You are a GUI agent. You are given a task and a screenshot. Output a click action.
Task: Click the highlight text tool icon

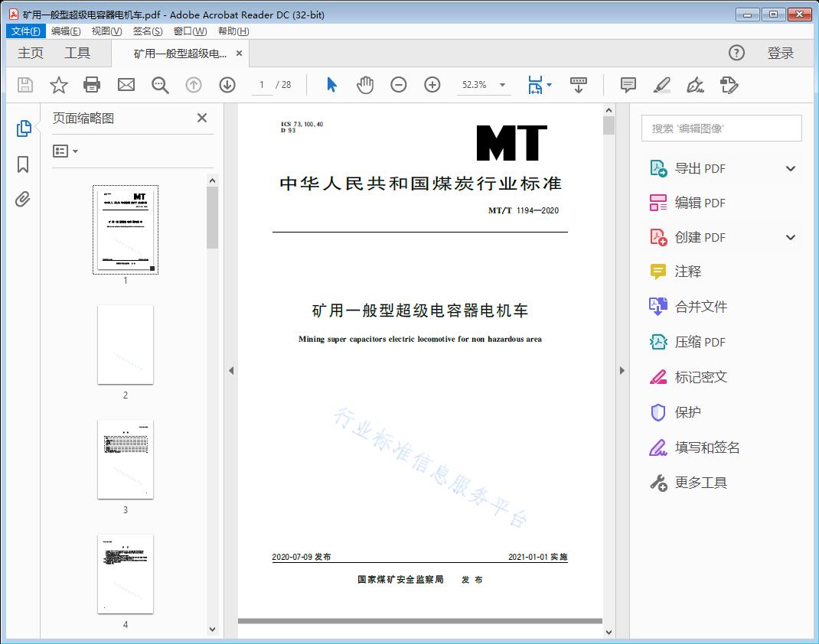[x=663, y=85]
